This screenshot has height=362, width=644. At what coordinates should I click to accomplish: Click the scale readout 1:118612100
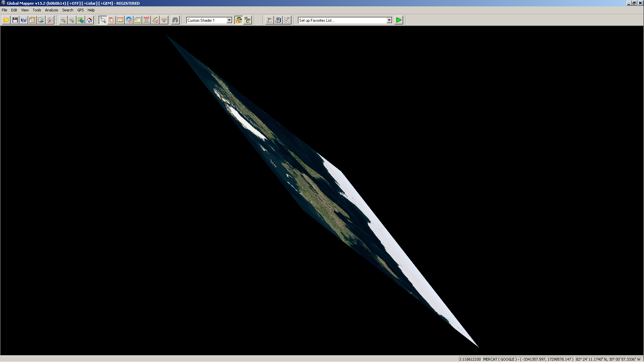click(470, 359)
